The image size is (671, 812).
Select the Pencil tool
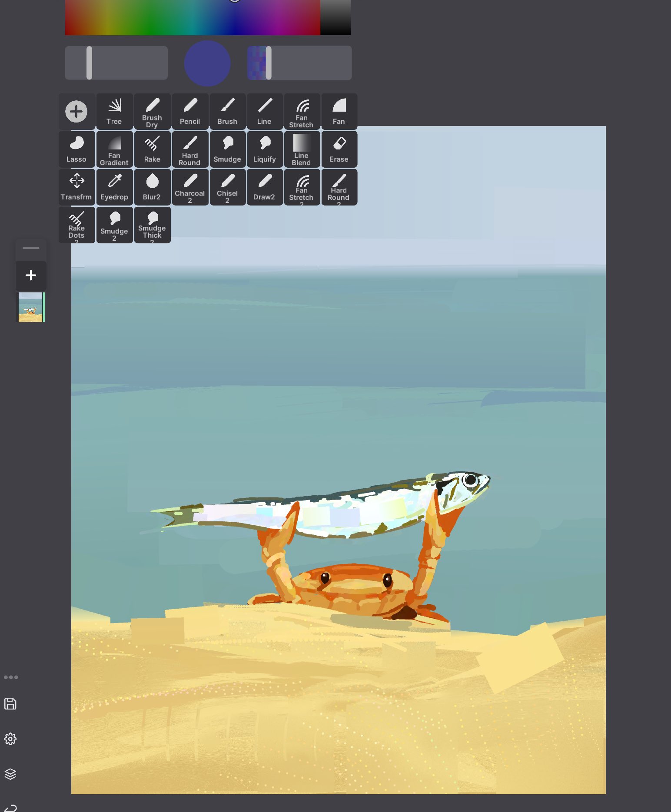pyautogui.click(x=190, y=111)
